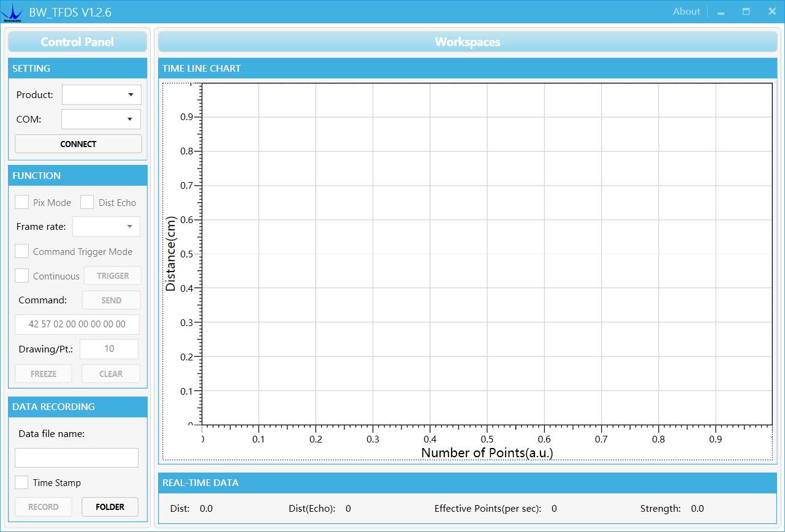Click the REAL-TIME DATA header
785x532 pixels.
coord(468,482)
